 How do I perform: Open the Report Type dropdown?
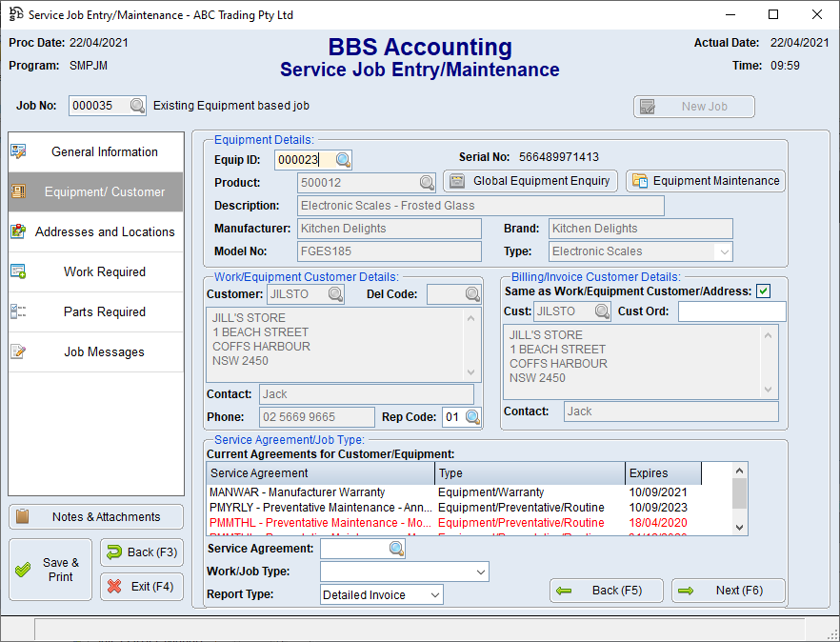(434, 595)
